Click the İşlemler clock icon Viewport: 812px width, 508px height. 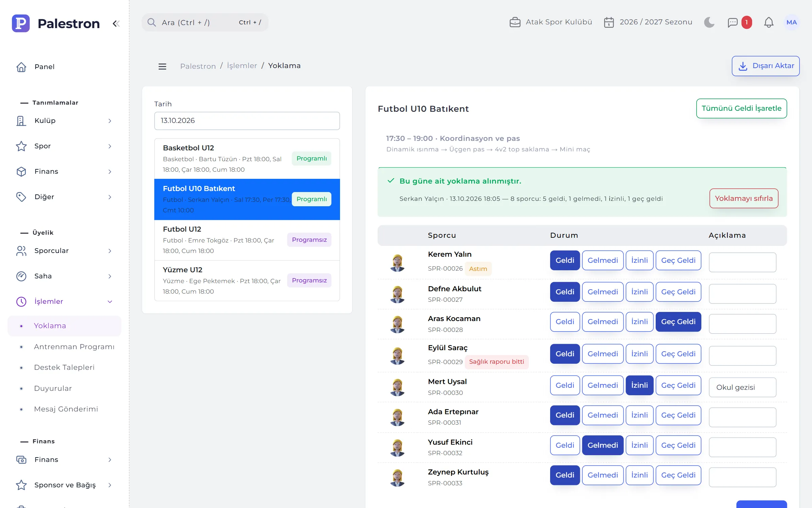(x=21, y=302)
